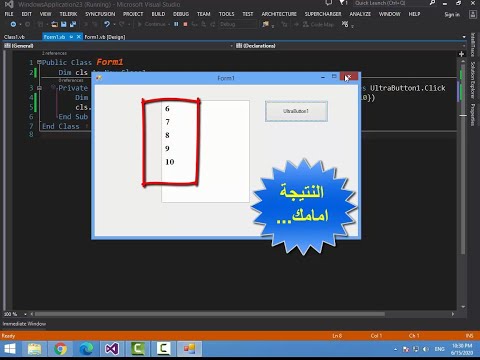Screen dimensions: 480x360
Task: Open the EDIT menu
Action: [27, 14]
